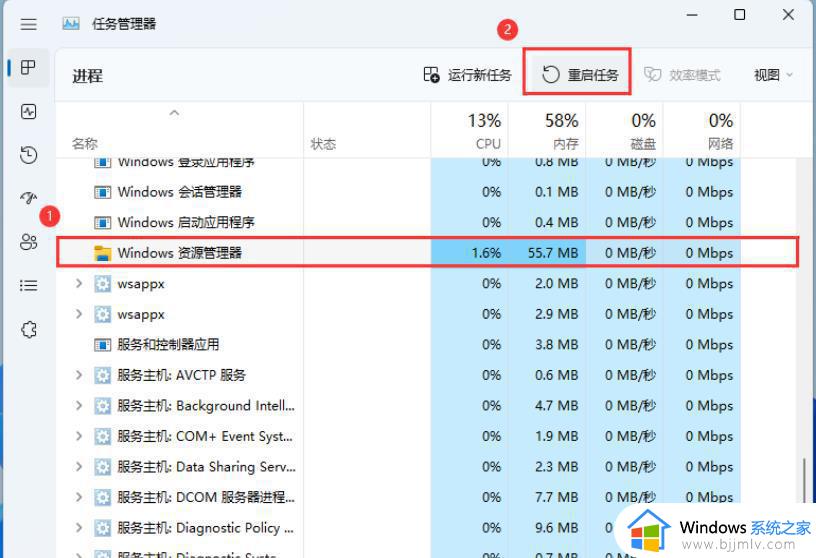Screen dimensions: 816x558
Task: Expand 服务主机: DCOM 服务器进程 row
Action: coord(79,498)
